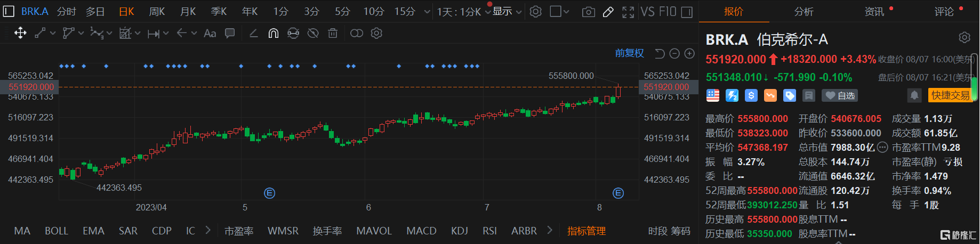Select the angle eraser line tool
Image resolution: width=980 pixels, height=244 pixels.
coord(254,34)
